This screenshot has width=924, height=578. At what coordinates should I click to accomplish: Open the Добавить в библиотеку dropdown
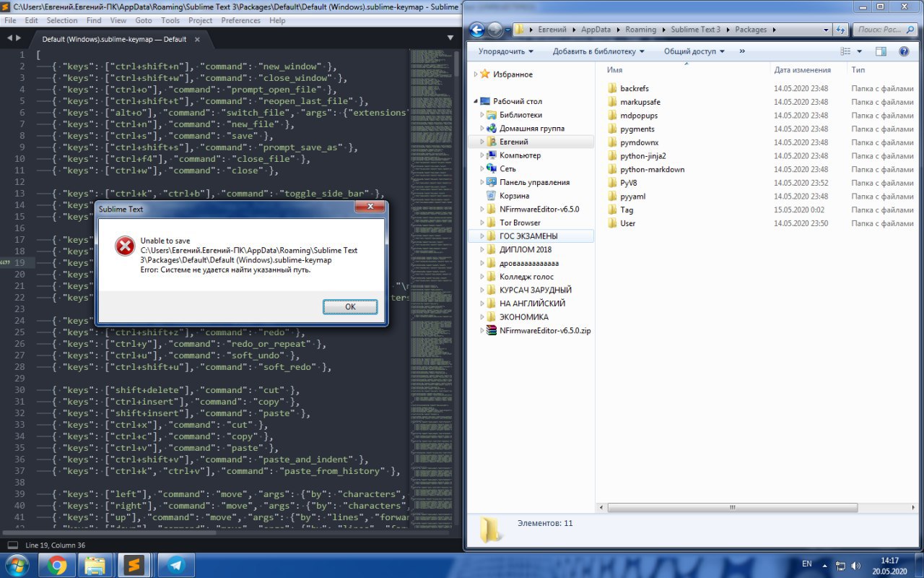click(598, 51)
